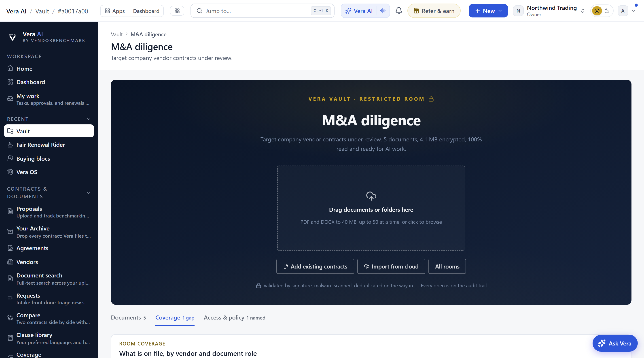This screenshot has height=358, width=644.
Task: Click the Compare branches icon in sidebar
Action: 10,318
